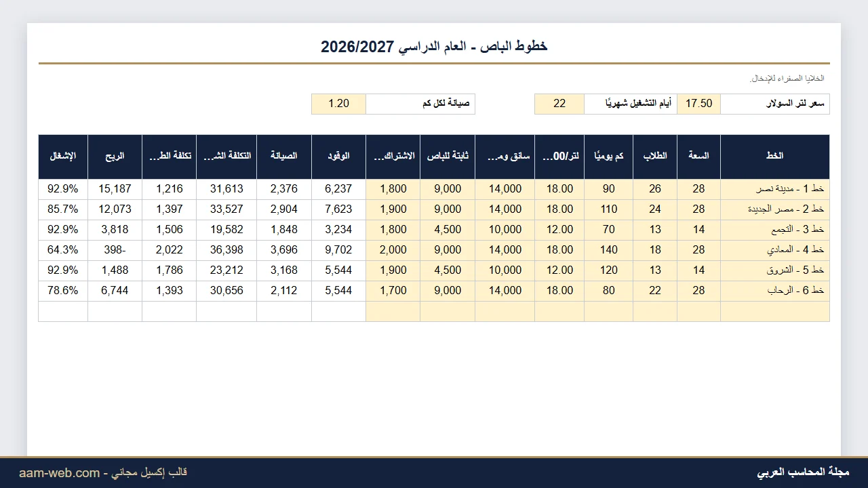
Task: Click the "الخط" column header
Action: [x=774, y=156]
